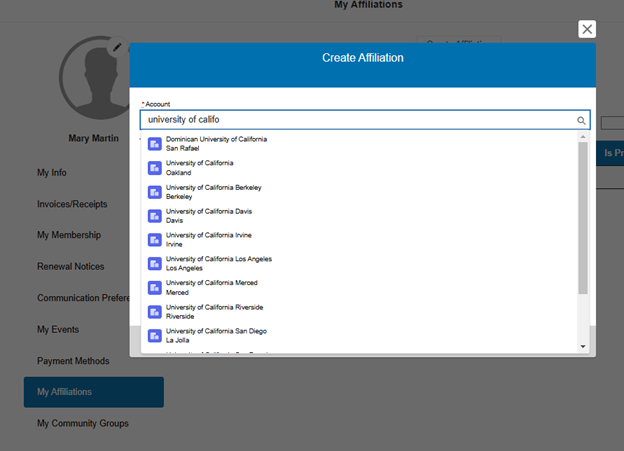The height and width of the screenshot is (451, 624).
Task: Click account icon beside University of California Berkeley
Action: tap(154, 192)
